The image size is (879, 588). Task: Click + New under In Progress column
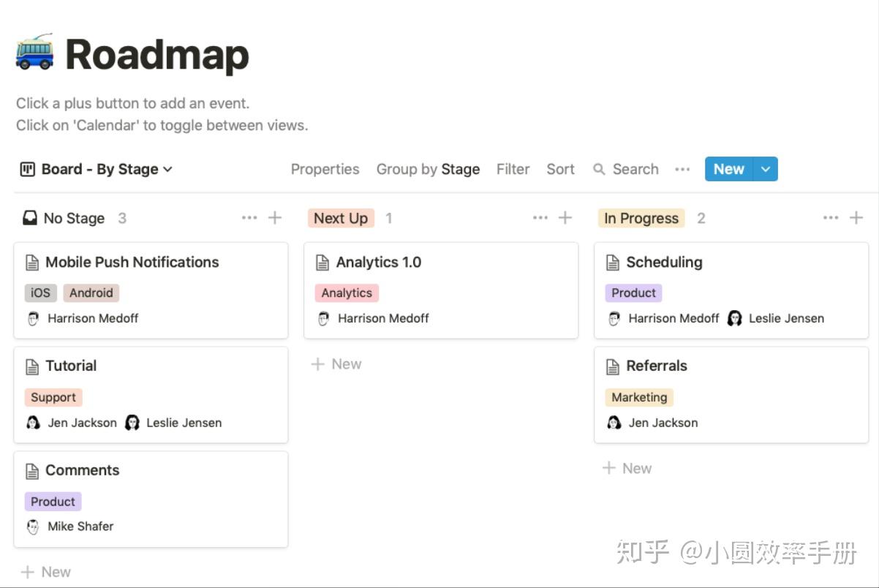tap(627, 468)
